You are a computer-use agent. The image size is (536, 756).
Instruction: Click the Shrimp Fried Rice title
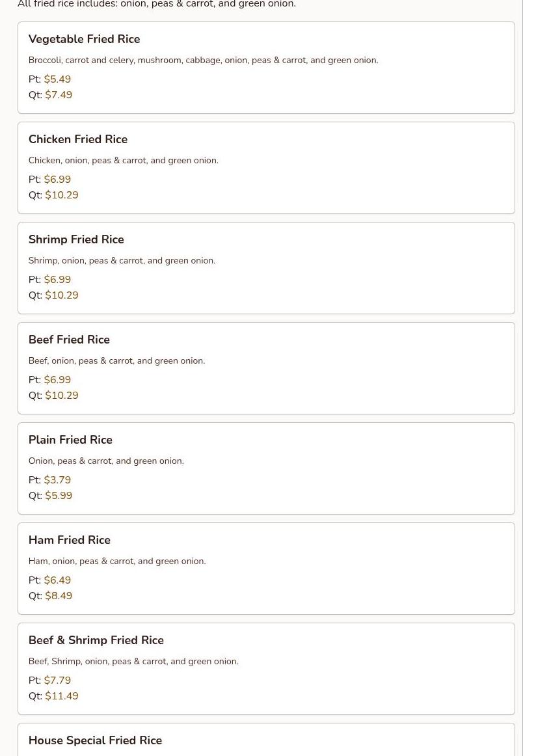[x=76, y=240]
